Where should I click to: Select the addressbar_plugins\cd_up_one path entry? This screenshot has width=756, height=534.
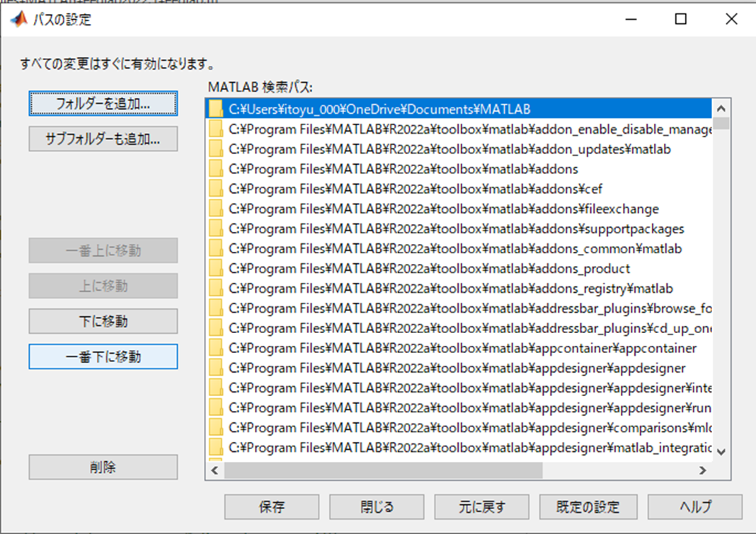pyautogui.click(x=459, y=328)
